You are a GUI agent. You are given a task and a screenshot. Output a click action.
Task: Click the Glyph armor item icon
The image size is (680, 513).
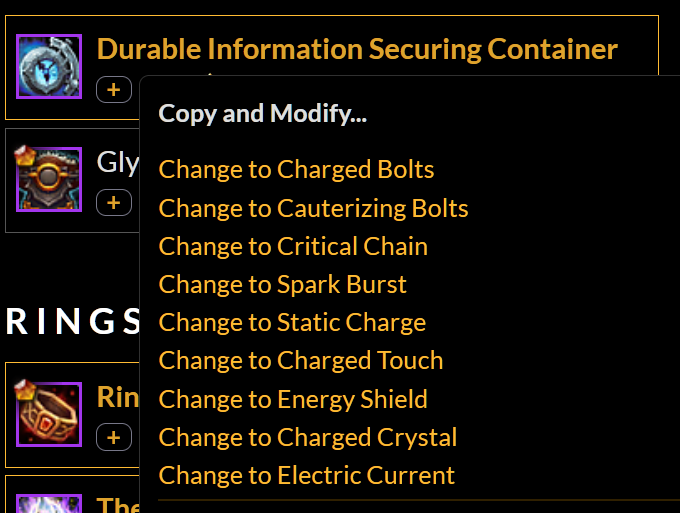49,179
